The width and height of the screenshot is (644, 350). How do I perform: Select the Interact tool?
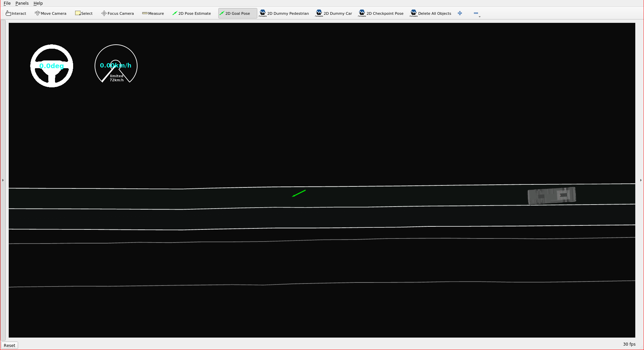(x=16, y=13)
